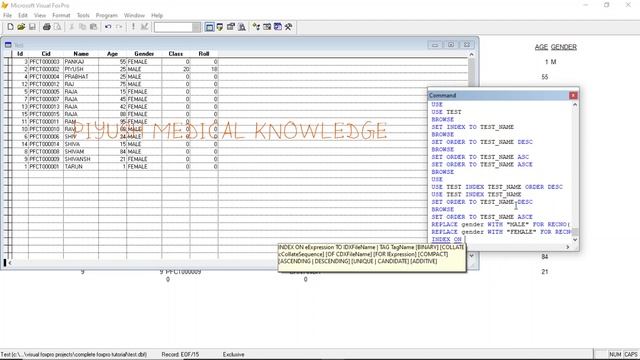Click the Copy toolbar icon
640x360 pixels.
(x=82, y=27)
